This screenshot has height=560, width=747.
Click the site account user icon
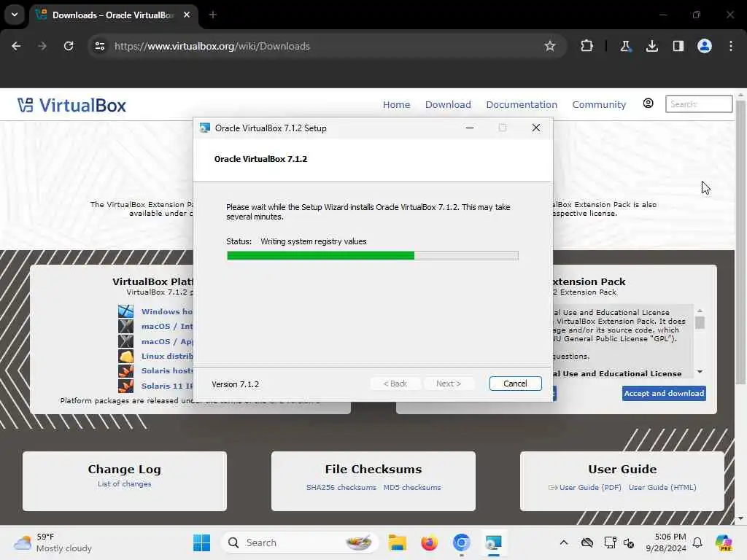[648, 104]
